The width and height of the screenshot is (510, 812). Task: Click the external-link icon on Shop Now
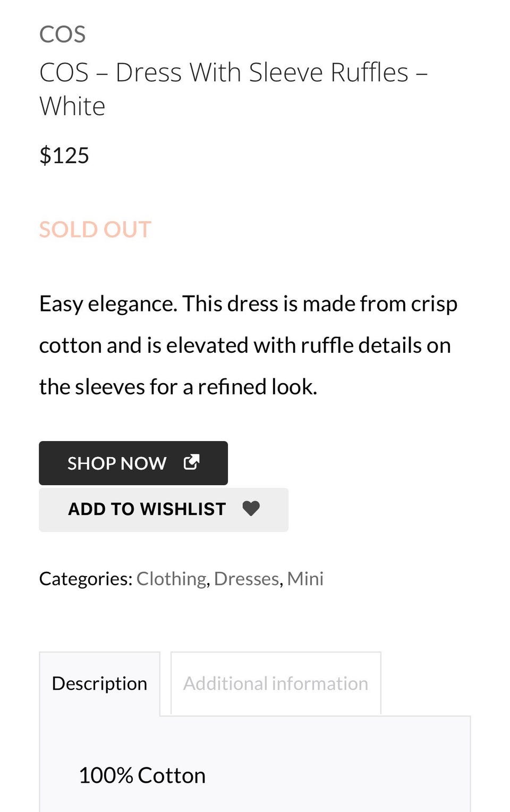click(x=191, y=462)
